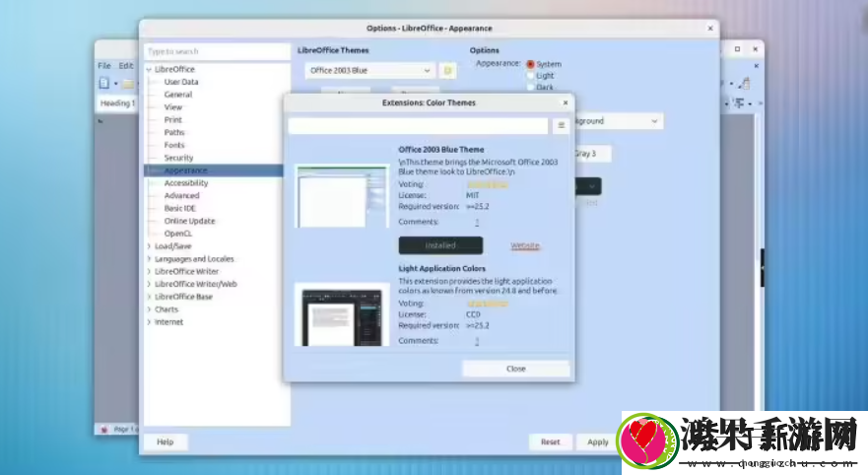Expand the LibreOffice Writer node
The height and width of the screenshot is (475, 868).
coord(149,271)
